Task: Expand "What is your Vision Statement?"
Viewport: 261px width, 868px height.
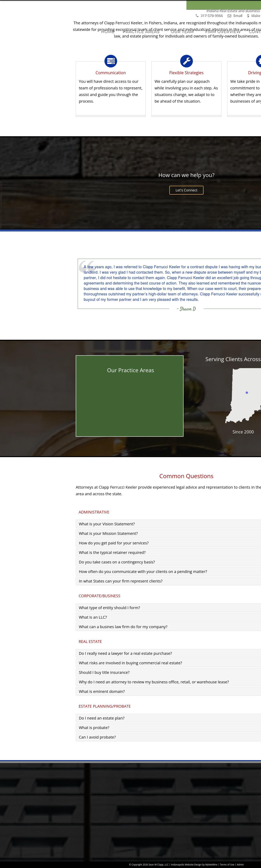Action: tap(168, 524)
